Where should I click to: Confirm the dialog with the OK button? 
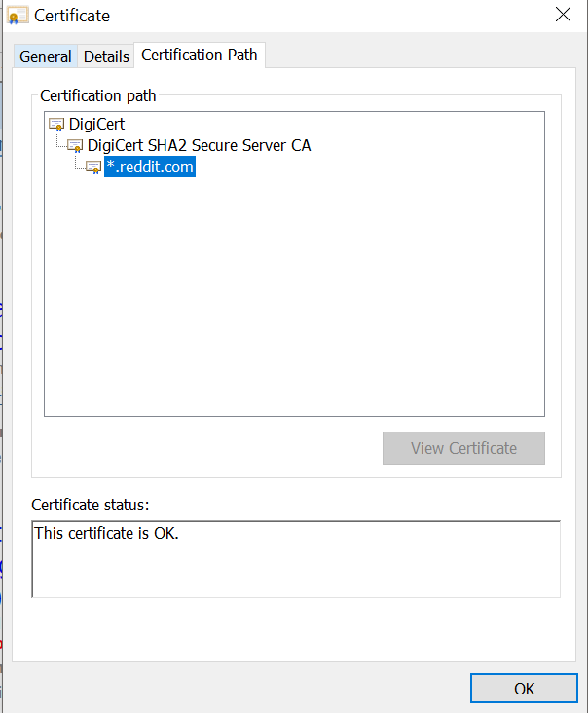tap(524, 688)
